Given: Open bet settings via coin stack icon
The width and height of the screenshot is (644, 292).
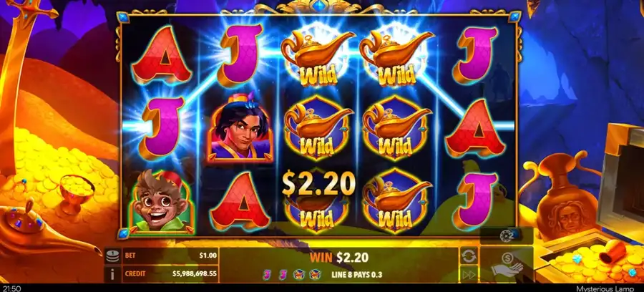Looking at the screenshot, I should click(112, 256).
